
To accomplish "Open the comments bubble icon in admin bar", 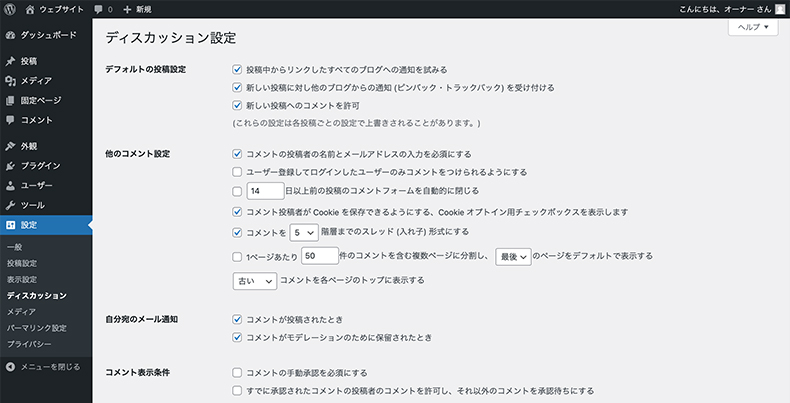I will pyautogui.click(x=99, y=10).
